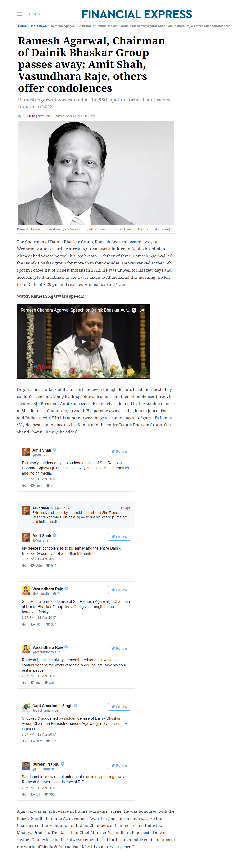236x868 pixels.
Task: Click the video share arrow icon
Action: pos(142,310)
